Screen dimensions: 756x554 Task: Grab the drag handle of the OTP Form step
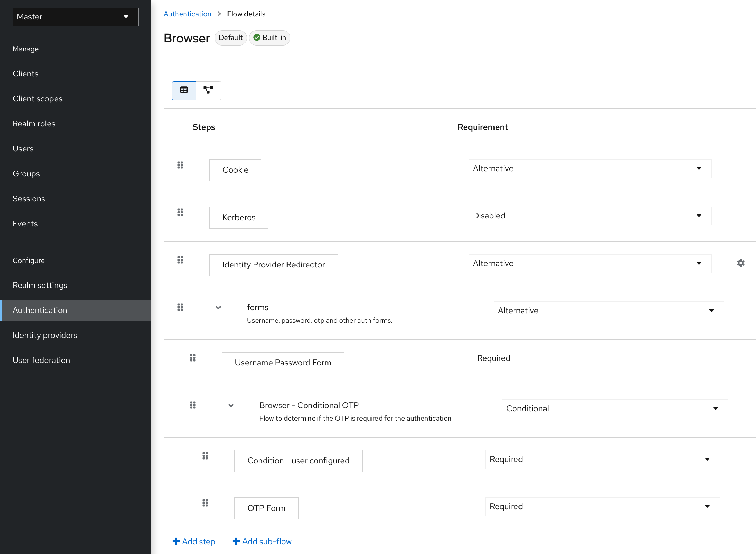coord(205,503)
